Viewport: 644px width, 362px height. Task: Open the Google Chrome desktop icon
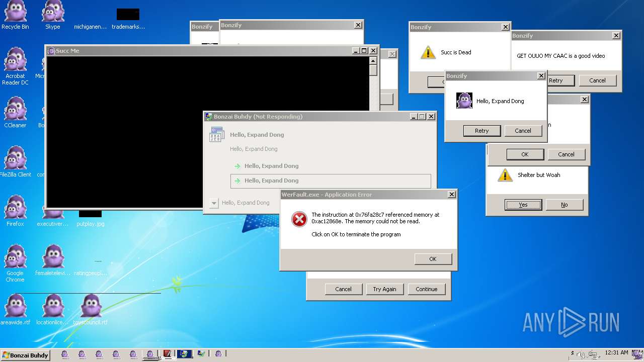pyautogui.click(x=15, y=263)
